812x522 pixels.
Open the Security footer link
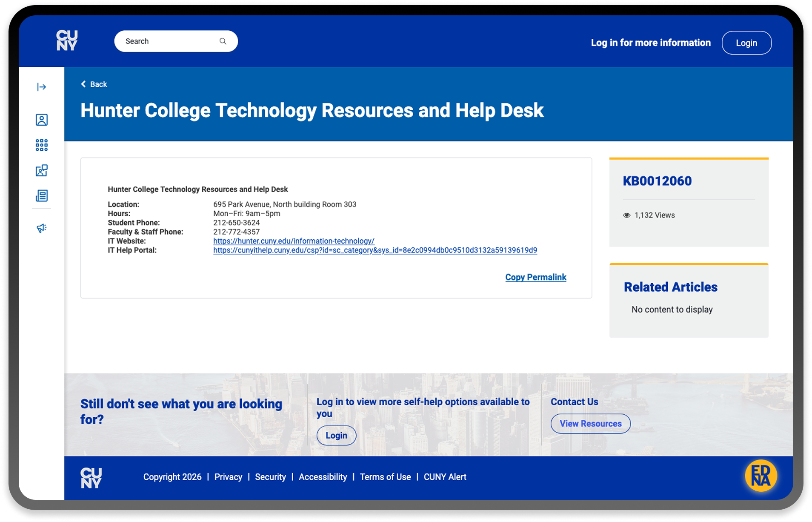tap(270, 477)
